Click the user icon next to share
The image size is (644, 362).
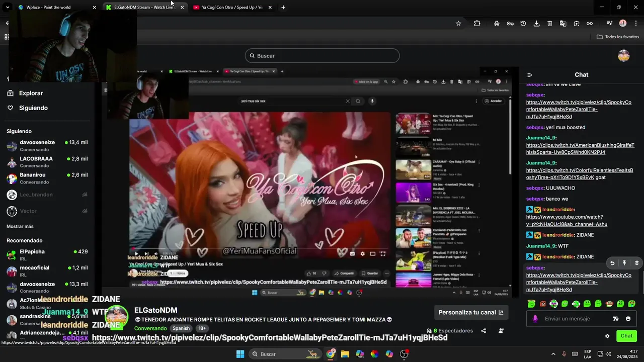(x=501, y=331)
